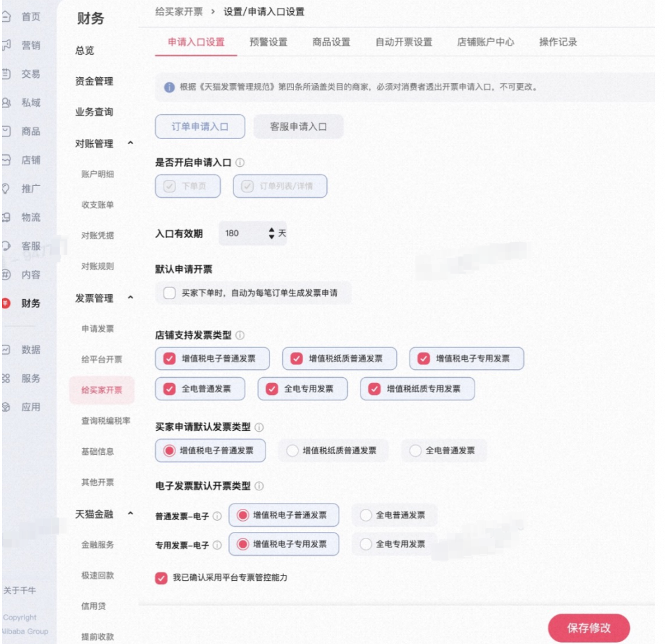Image resolution: width=665 pixels, height=644 pixels.
Task: Click the 关于千牛 link
Action: click(20, 590)
